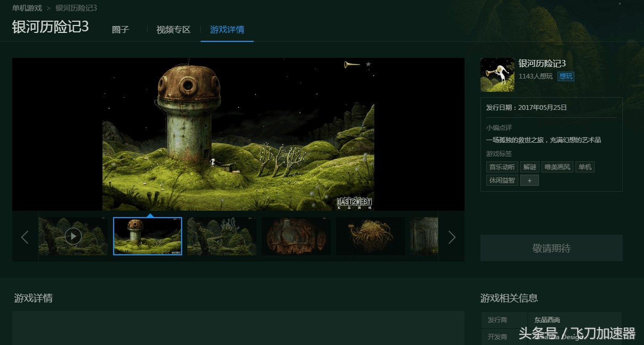Click the 小编点评 label

[x=499, y=128]
